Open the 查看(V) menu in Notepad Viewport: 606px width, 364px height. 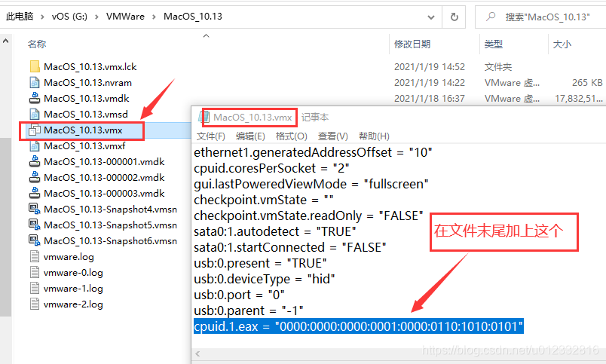[x=332, y=136]
